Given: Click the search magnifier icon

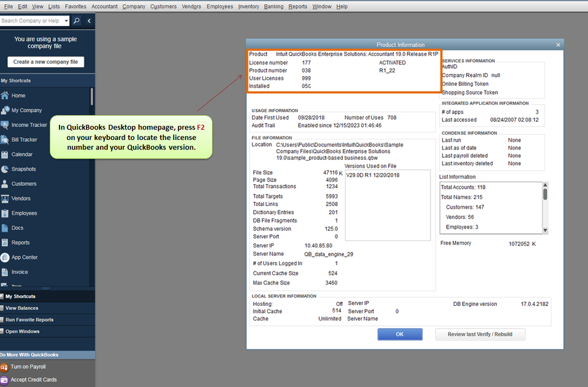Looking at the screenshot, I should tap(77, 21).
